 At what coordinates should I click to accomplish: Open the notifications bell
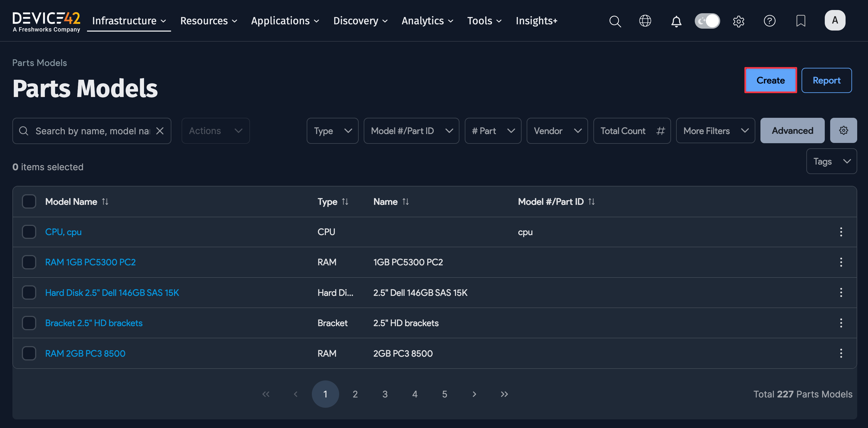tap(676, 21)
